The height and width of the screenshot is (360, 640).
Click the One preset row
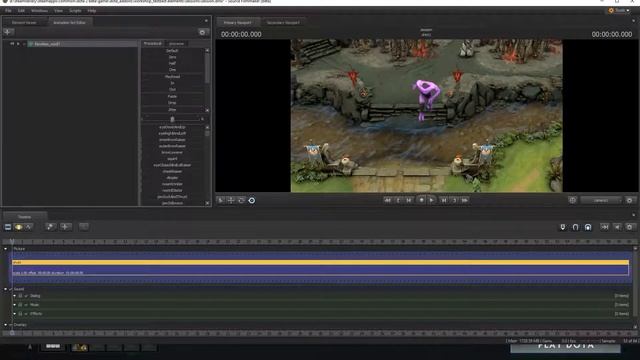[172, 70]
